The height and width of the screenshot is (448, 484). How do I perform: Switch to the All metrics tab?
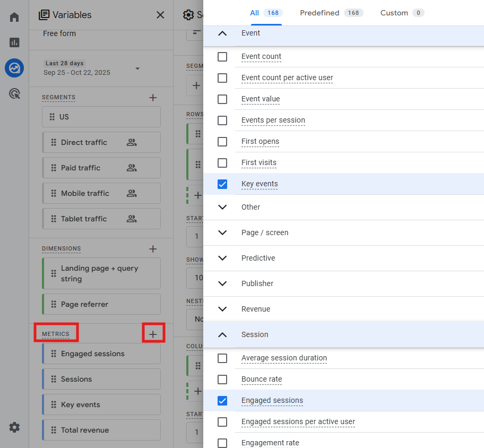266,13
